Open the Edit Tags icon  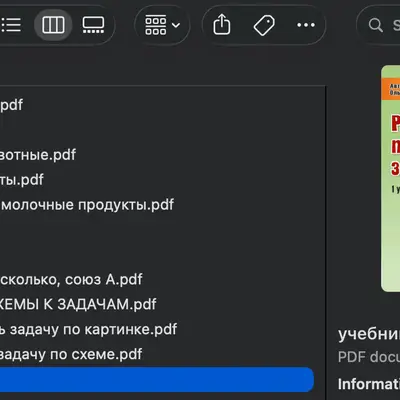click(264, 25)
